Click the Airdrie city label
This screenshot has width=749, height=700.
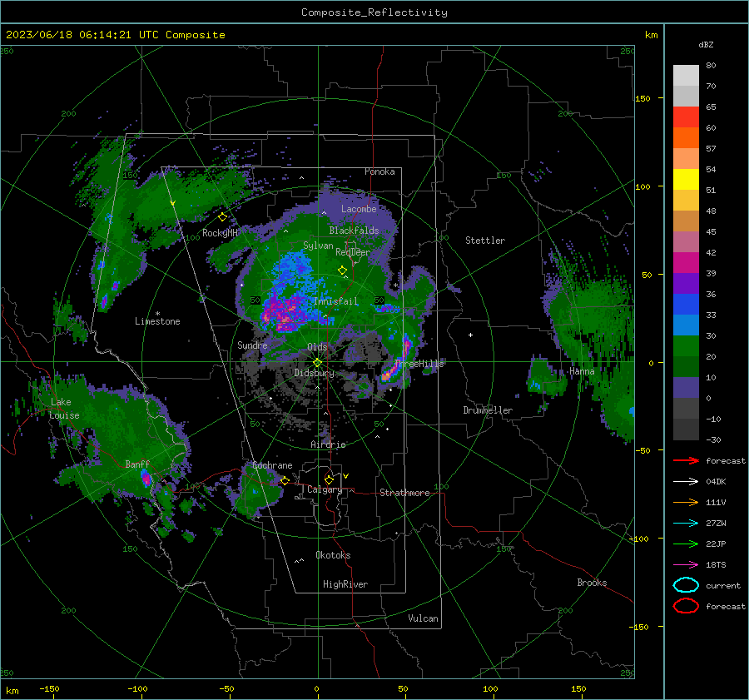pos(328,444)
